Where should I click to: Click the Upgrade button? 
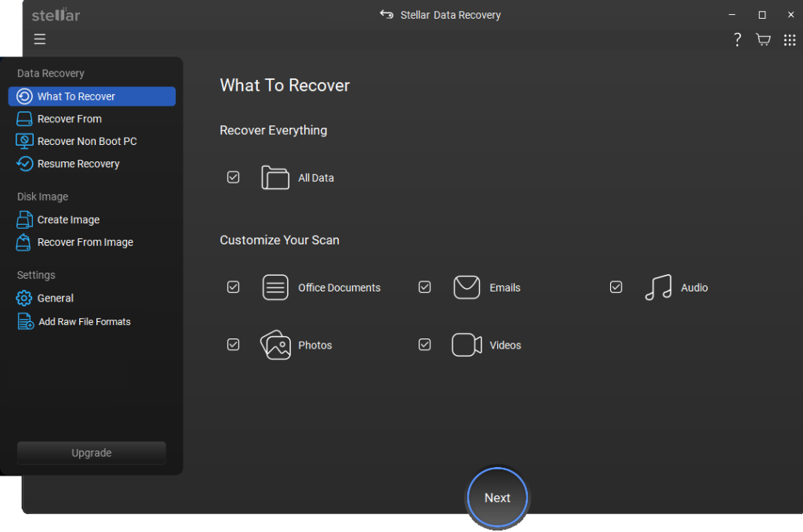pos(91,452)
